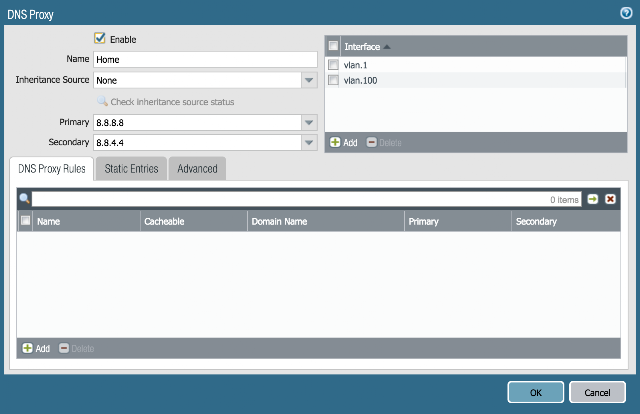This screenshot has width=640, height=414.
Task: Click the Delete icon under Interface list
Action: 371,142
